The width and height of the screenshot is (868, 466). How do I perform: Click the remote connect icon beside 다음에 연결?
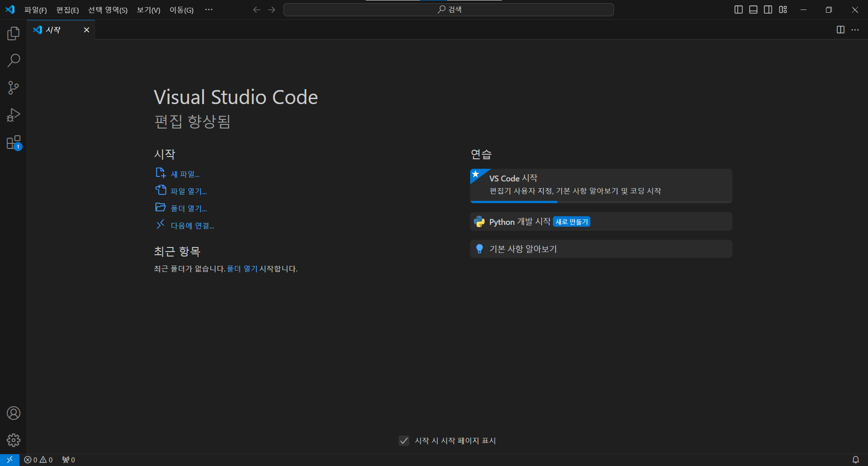point(160,224)
